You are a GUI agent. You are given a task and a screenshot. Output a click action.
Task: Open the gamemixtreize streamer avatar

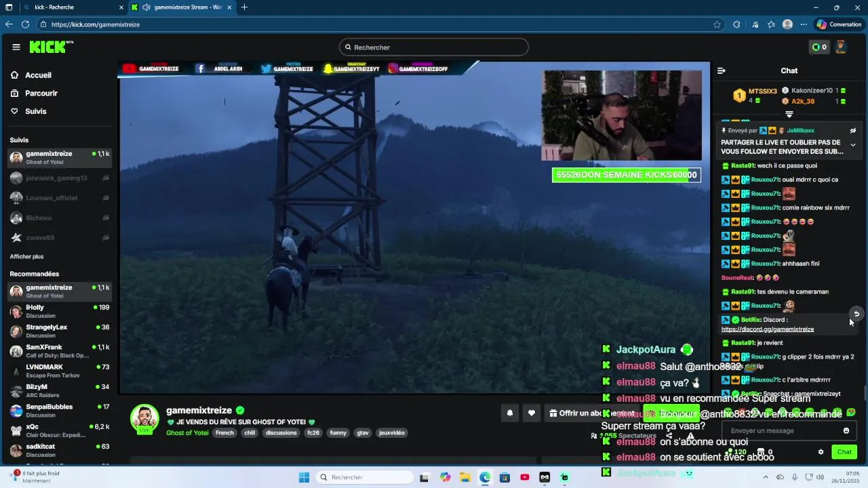[144, 419]
